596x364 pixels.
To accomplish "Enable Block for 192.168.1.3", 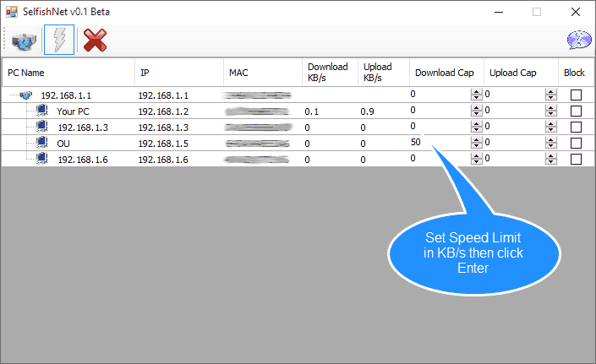I will tap(576, 127).
